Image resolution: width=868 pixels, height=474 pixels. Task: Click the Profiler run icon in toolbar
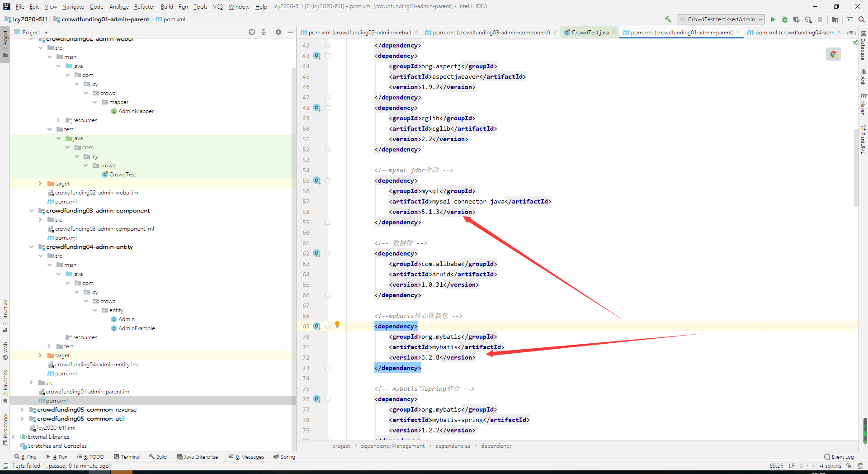click(x=808, y=19)
